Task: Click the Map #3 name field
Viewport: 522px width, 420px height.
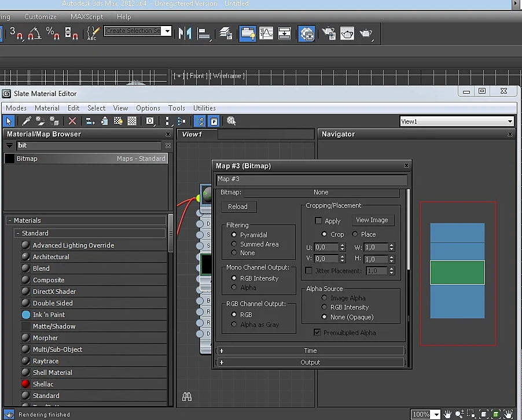Action: (x=311, y=179)
